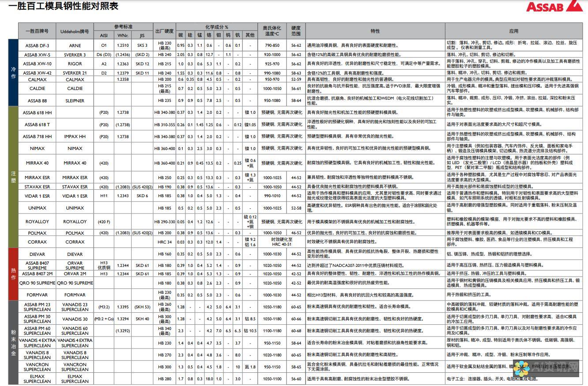This screenshot has width=588, height=386.
Task: Click the IMPAX HH cell
Action: (x=75, y=136)
